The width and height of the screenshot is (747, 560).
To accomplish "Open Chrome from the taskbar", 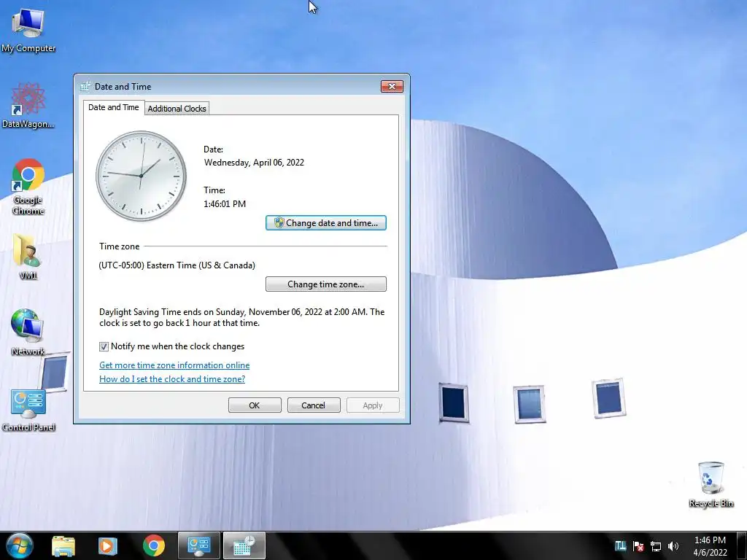I will pyautogui.click(x=153, y=546).
